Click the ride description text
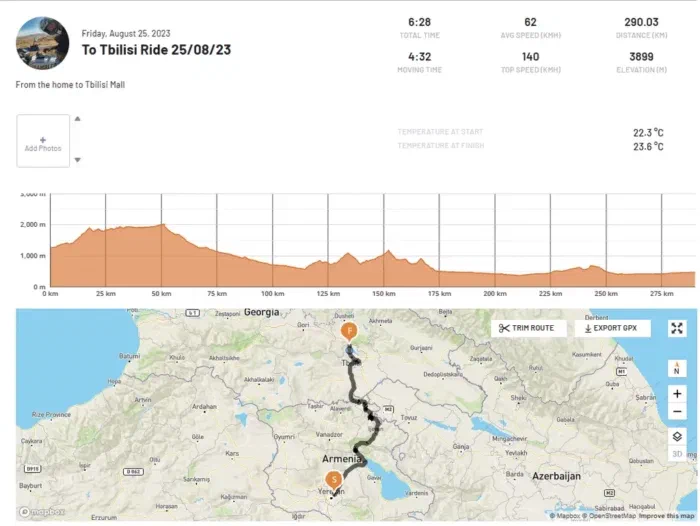The height and width of the screenshot is (526, 700). [70, 85]
